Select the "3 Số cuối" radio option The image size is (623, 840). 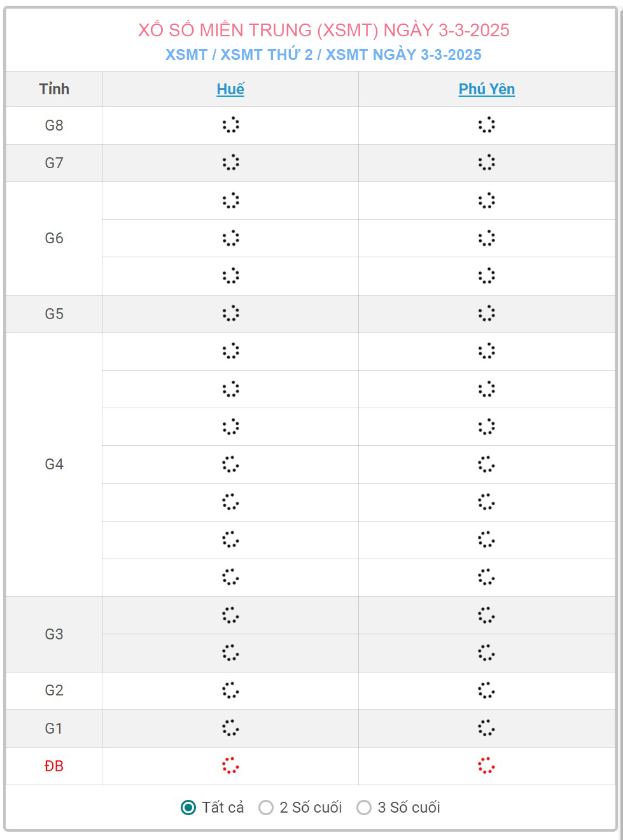click(364, 808)
